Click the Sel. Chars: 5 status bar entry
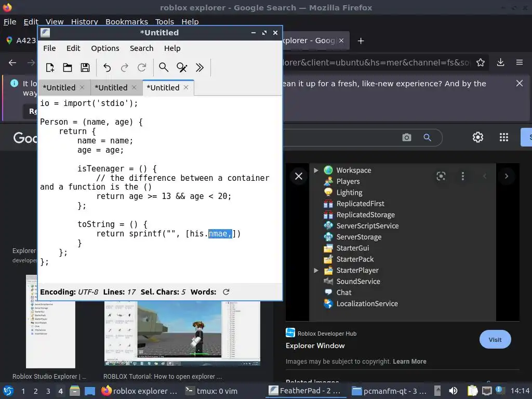The width and height of the screenshot is (532, 399). (163, 292)
